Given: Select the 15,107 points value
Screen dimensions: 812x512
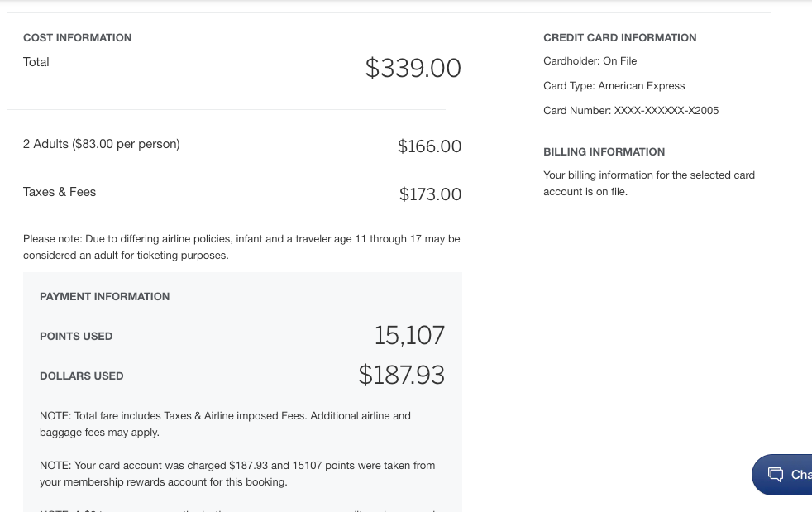Looking at the screenshot, I should pos(409,335).
